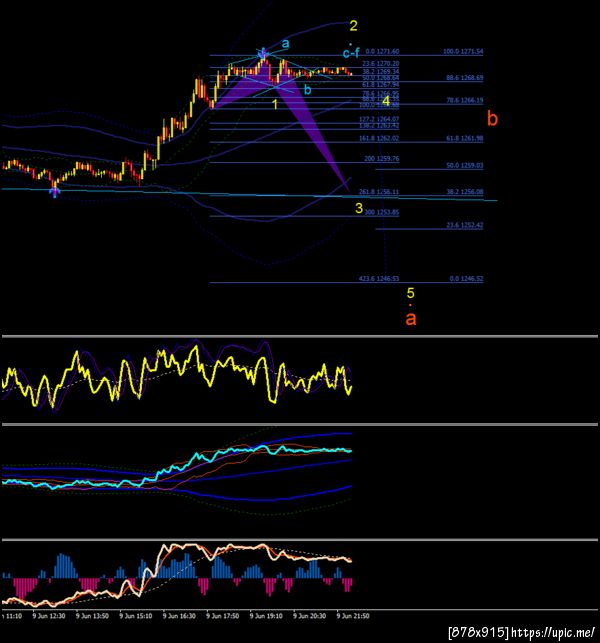Click the retracement label 61.8 1261.98

[465, 138]
